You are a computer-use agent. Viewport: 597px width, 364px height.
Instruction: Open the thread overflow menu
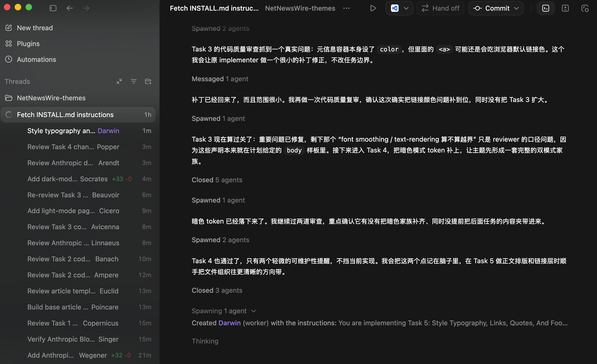tap(346, 8)
